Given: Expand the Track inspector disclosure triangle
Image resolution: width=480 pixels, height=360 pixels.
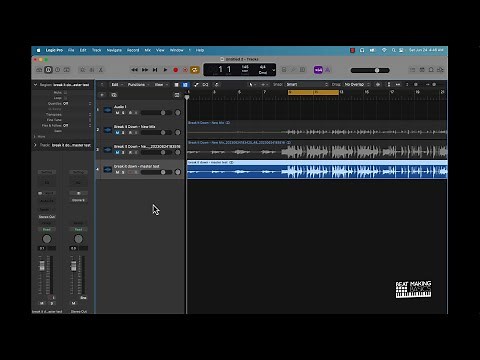Looking at the screenshot, I should tap(35, 145).
